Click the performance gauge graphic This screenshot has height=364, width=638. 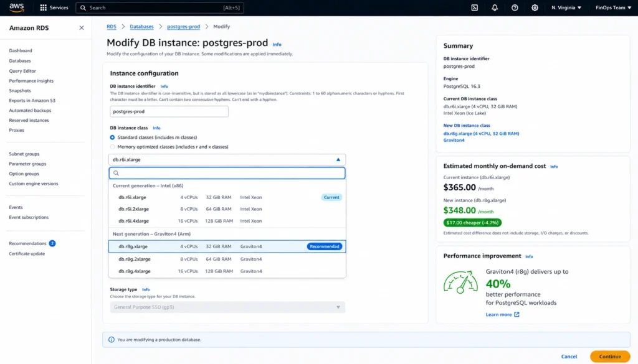[x=460, y=282]
